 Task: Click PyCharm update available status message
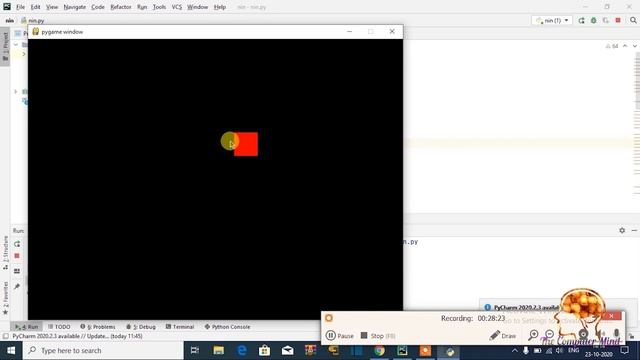point(77,336)
